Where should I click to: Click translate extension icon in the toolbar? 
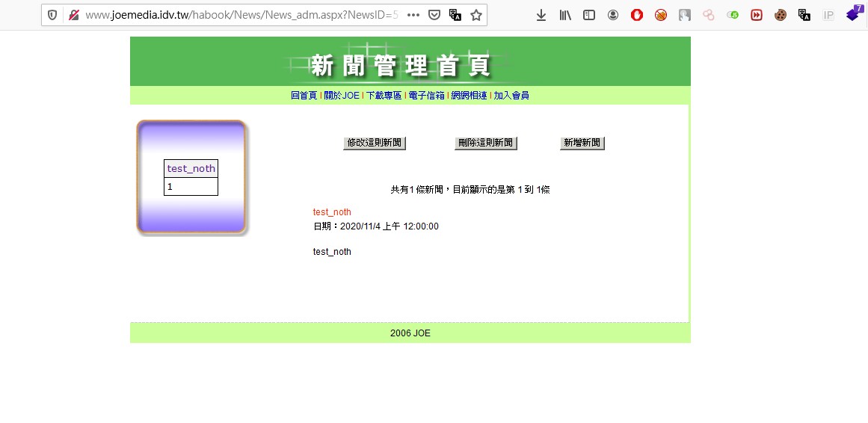click(804, 16)
